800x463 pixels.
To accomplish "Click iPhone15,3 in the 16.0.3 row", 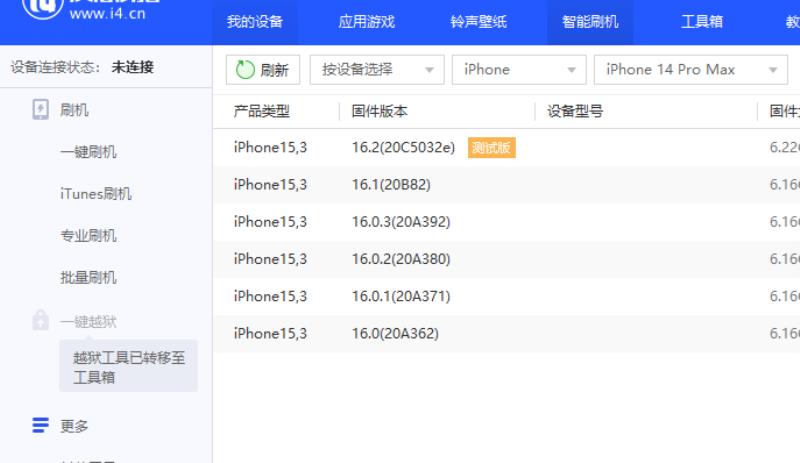I will pos(270,222).
